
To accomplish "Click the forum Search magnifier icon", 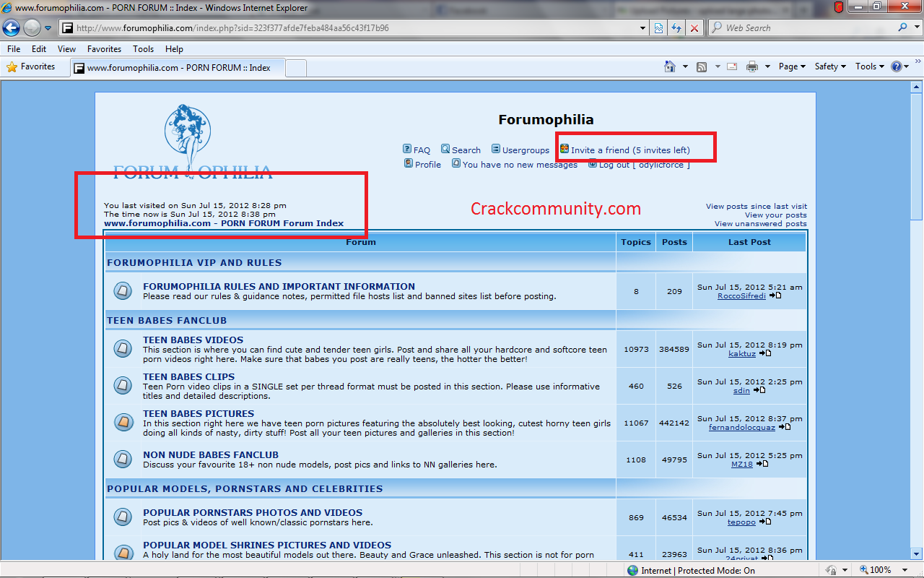I will pyautogui.click(x=446, y=149).
